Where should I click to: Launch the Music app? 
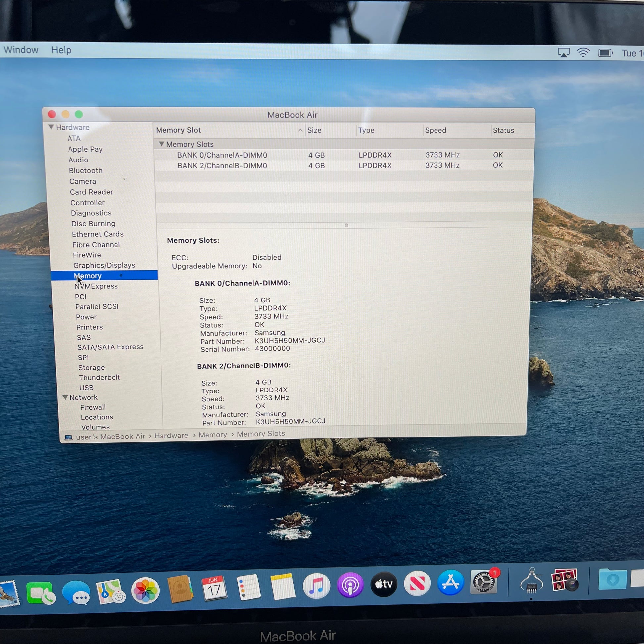click(316, 586)
